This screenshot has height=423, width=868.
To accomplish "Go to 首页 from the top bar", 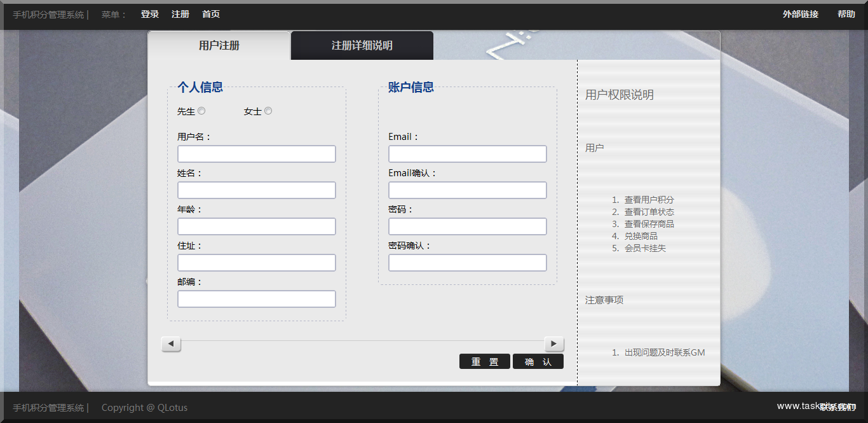I will (210, 13).
